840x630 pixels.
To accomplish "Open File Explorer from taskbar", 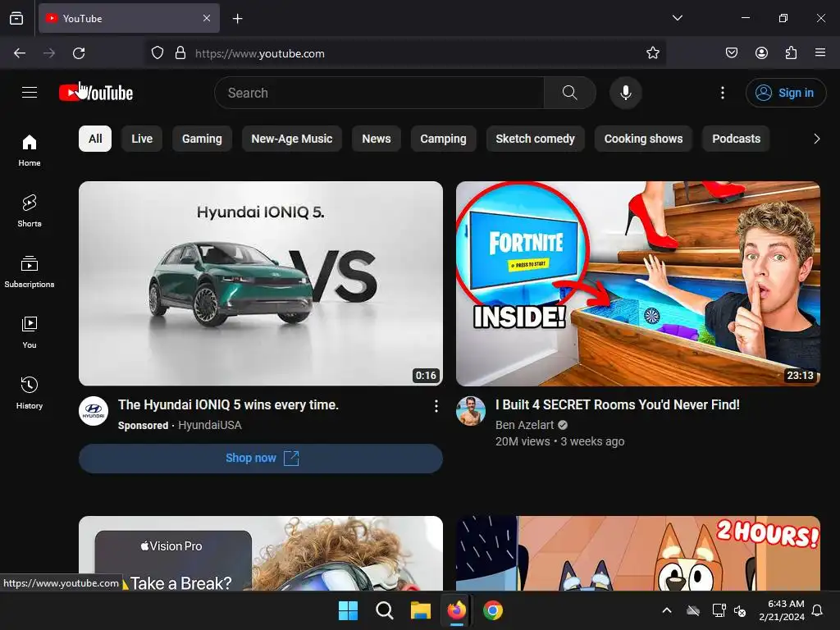I will pyautogui.click(x=421, y=610).
